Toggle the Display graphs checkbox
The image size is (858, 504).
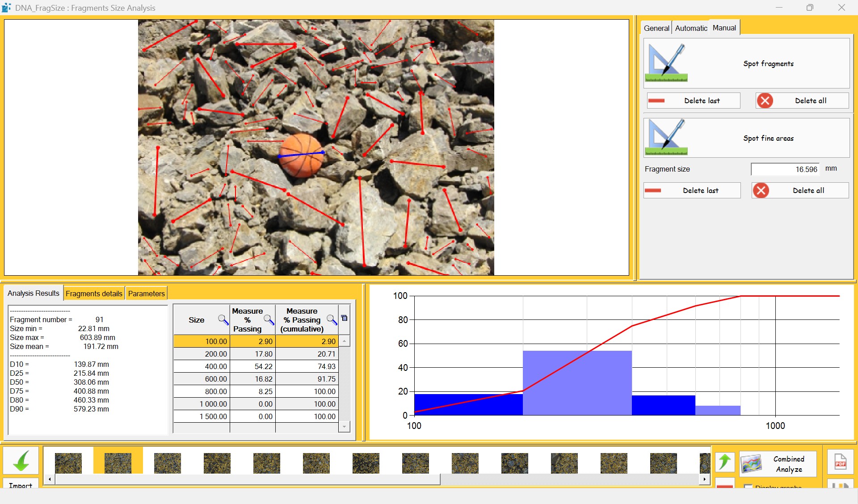748,486
